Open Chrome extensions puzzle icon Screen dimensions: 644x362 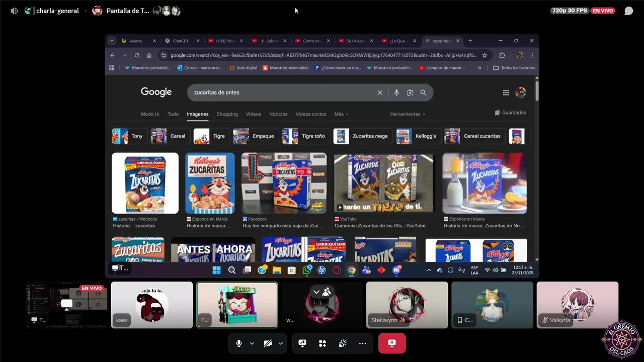(x=502, y=55)
